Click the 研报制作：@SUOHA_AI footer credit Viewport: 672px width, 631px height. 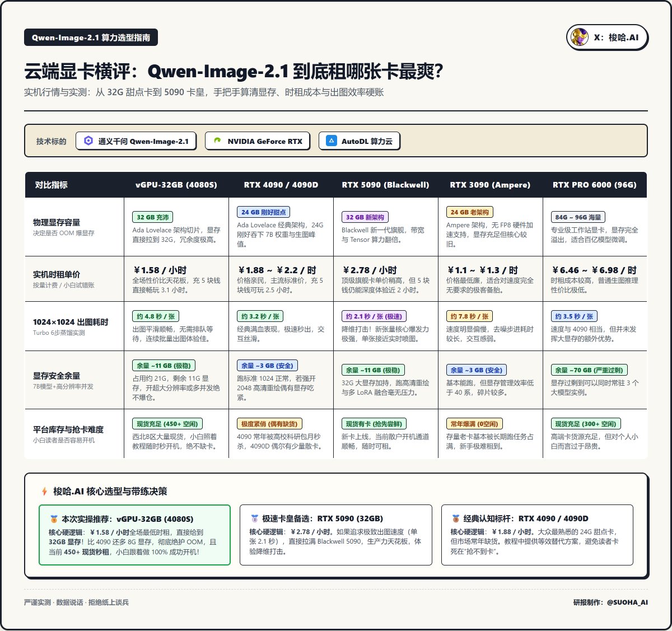click(610, 602)
